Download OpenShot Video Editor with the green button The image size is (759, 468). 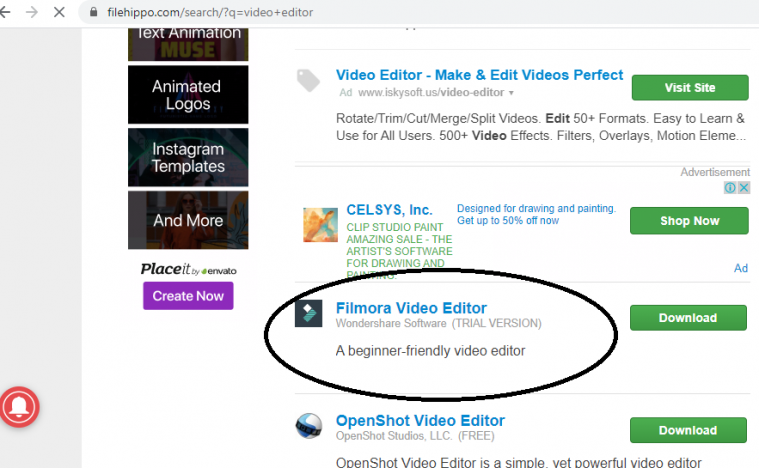click(688, 430)
